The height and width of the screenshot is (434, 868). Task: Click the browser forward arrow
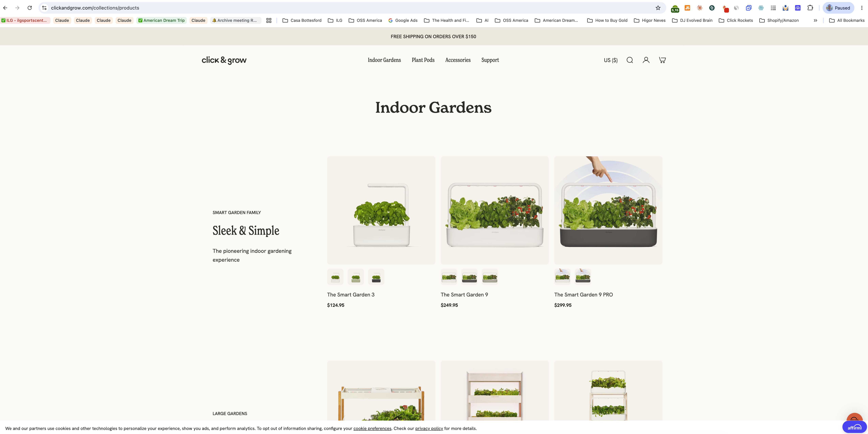pyautogui.click(x=18, y=8)
